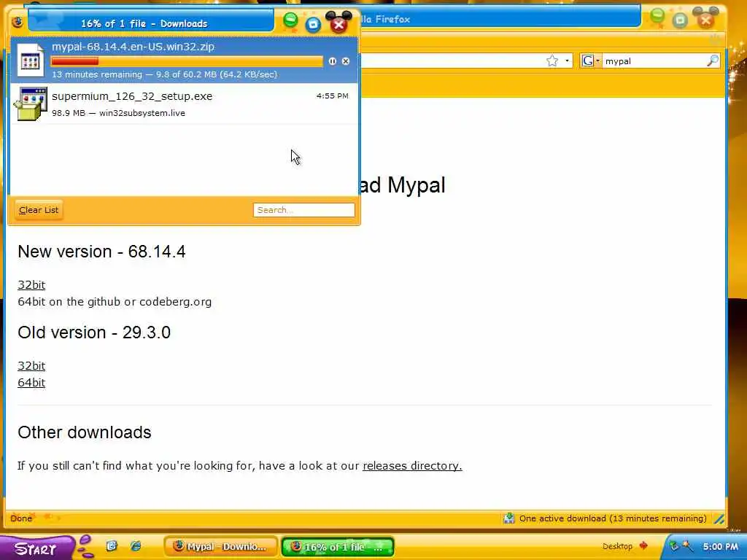Minimize the Firefox window with green button
747x560 pixels.
657,17
